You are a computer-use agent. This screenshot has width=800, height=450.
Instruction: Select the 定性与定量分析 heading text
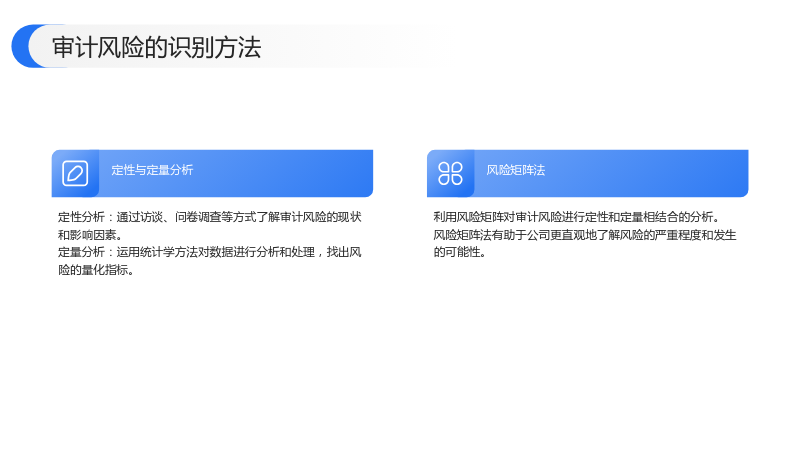pyautogui.click(x=152, y=170)
